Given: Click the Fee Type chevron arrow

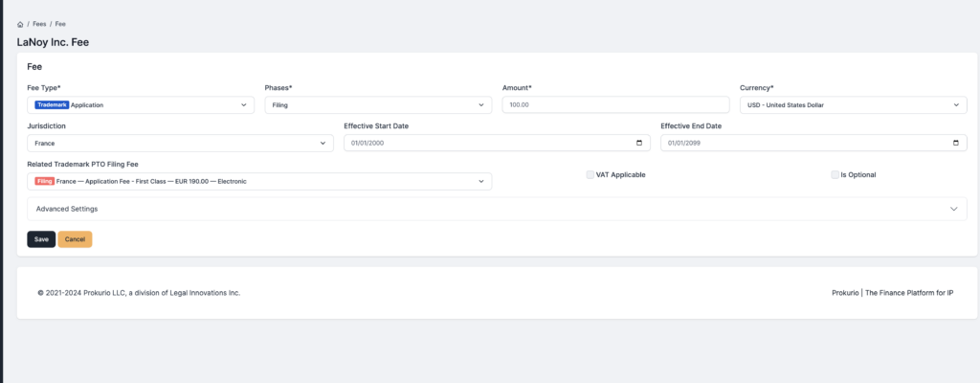Looking at the screenshot, I should point(244,105).
